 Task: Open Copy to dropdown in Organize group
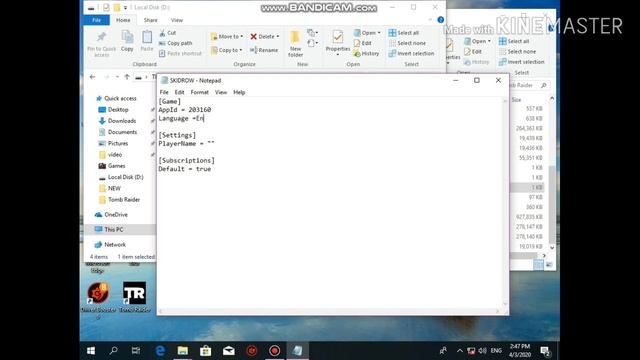[226, 50]
